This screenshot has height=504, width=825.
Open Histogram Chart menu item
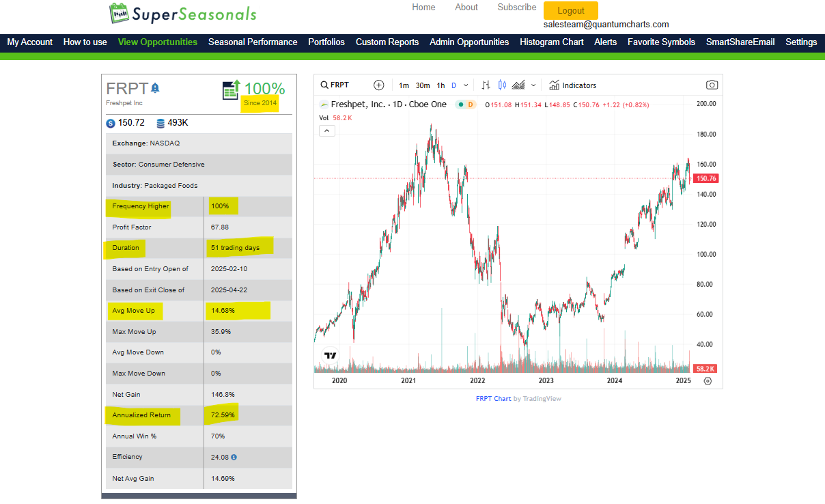coord(552,42)
